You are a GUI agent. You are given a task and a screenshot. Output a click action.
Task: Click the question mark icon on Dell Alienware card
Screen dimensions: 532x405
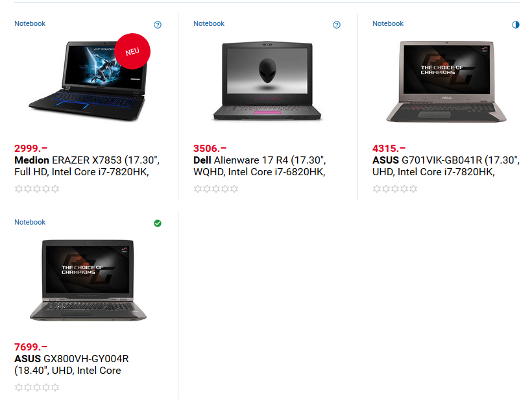point(337,25)
